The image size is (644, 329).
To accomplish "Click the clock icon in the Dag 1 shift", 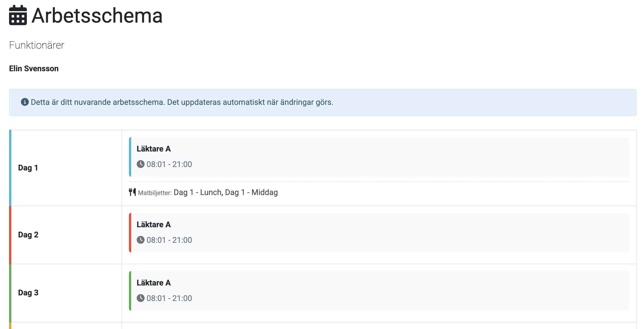I will pos(141,164).
